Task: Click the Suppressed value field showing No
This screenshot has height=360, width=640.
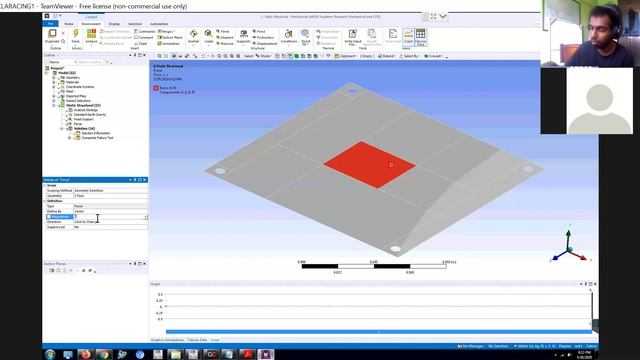Action: click(x=110, y=227)
